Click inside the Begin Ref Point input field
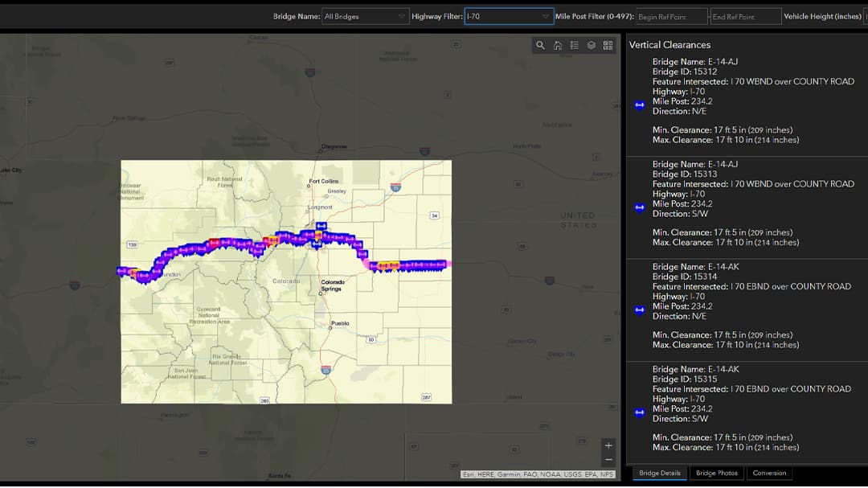The height and width of the screenshot is (488, 868). (x=672, y=15)
